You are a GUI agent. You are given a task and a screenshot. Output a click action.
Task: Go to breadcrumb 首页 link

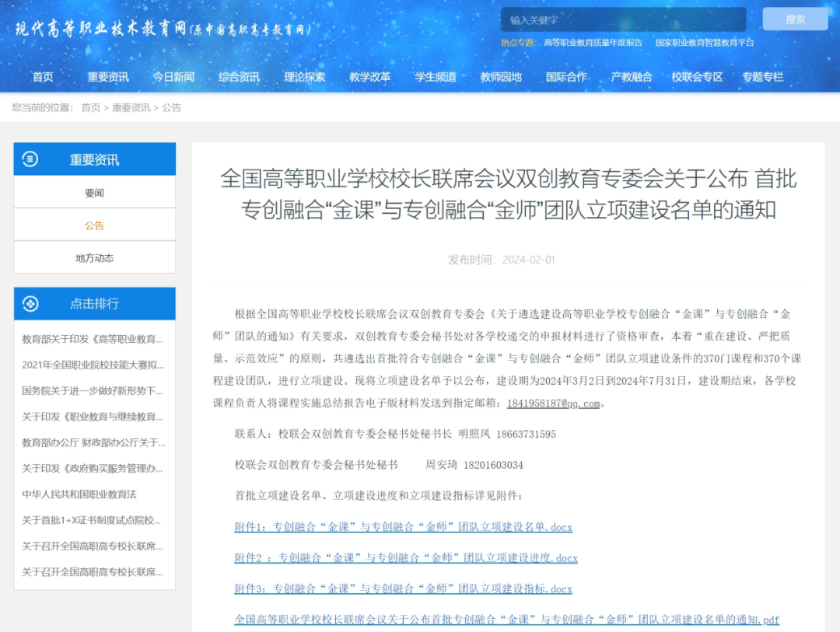(89, 107)
